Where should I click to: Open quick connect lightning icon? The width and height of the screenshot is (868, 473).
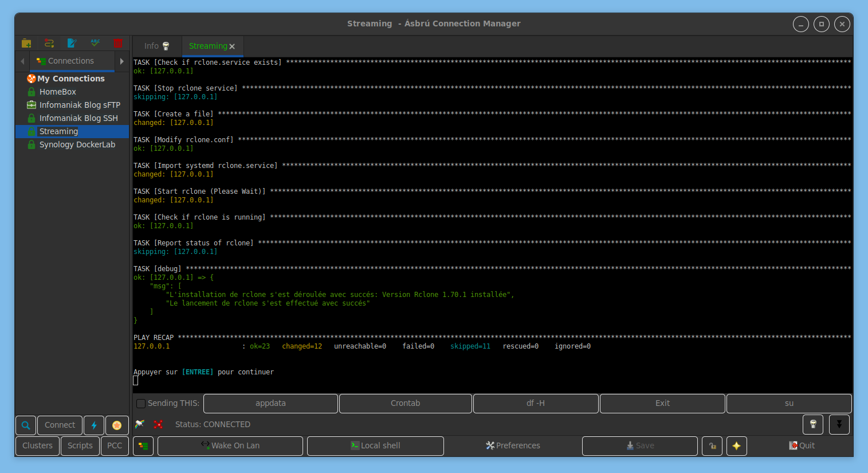click(x=94, y=425)
